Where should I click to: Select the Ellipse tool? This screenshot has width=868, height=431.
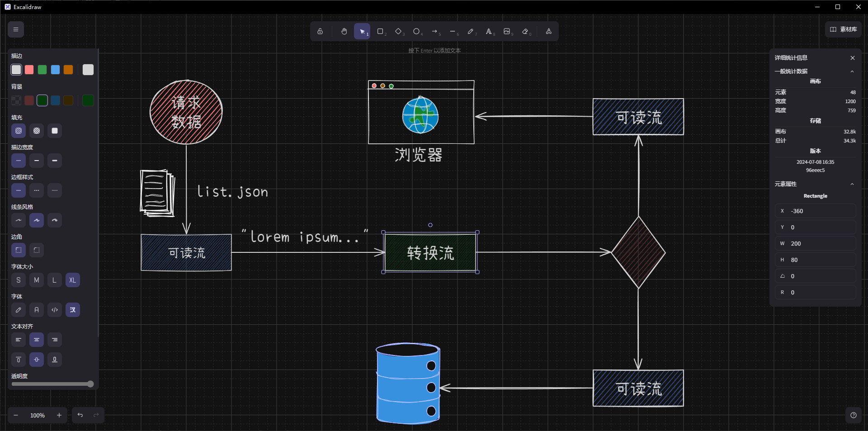click(x=416, y=31)
